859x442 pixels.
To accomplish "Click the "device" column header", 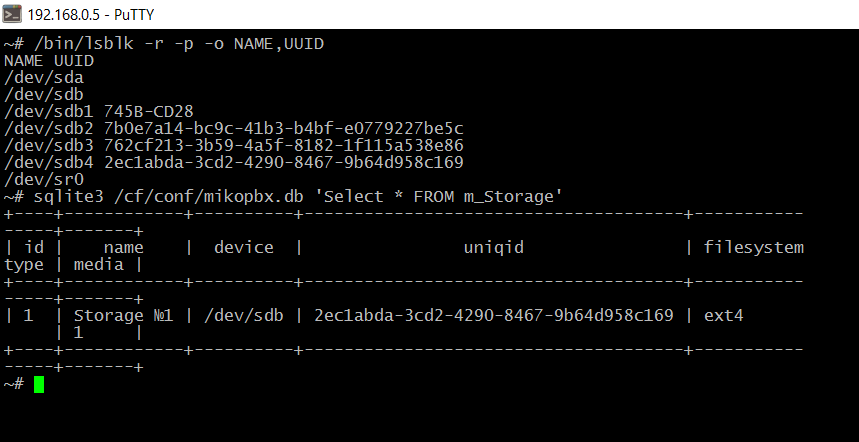I will 243,247.
